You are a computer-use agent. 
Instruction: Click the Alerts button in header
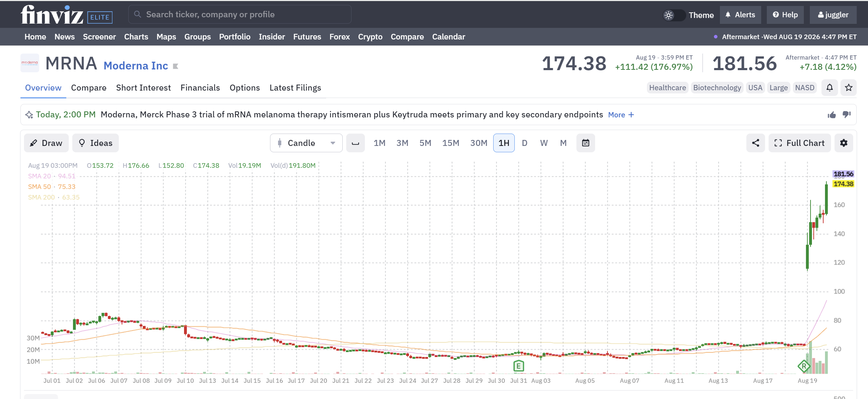pos(740,15)
